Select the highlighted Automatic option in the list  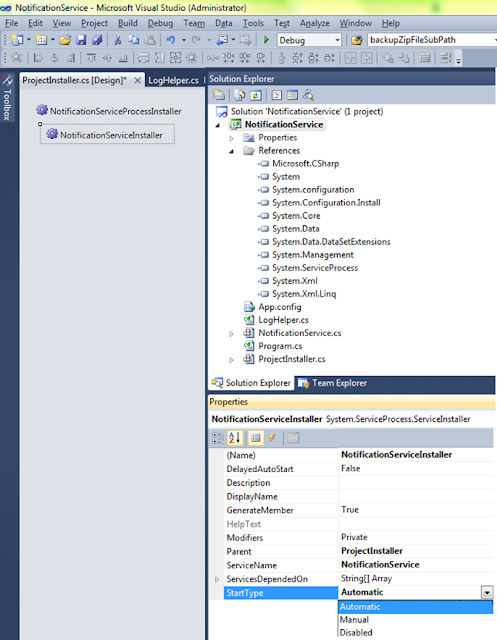(415, 607)
